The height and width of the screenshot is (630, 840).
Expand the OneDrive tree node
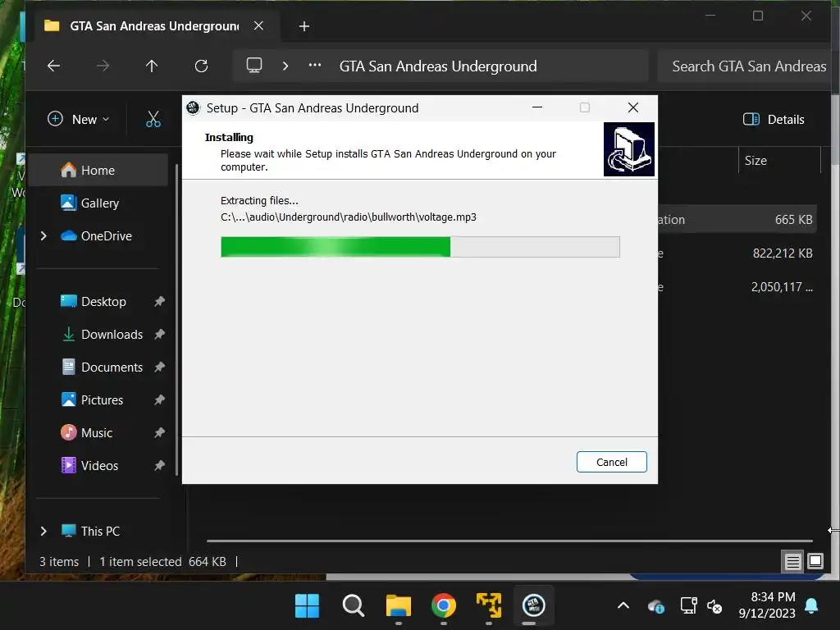[x=43, y=235]
